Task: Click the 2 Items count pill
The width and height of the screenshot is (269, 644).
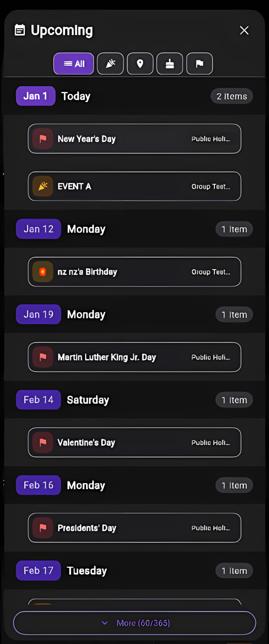Action: tap(231, 96)
